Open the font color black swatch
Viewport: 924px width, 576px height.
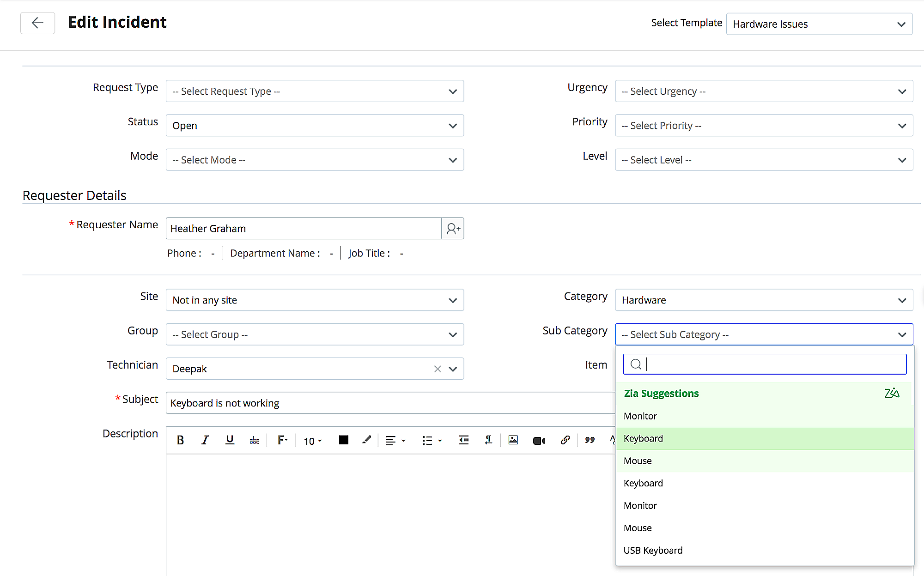(343, 440)
